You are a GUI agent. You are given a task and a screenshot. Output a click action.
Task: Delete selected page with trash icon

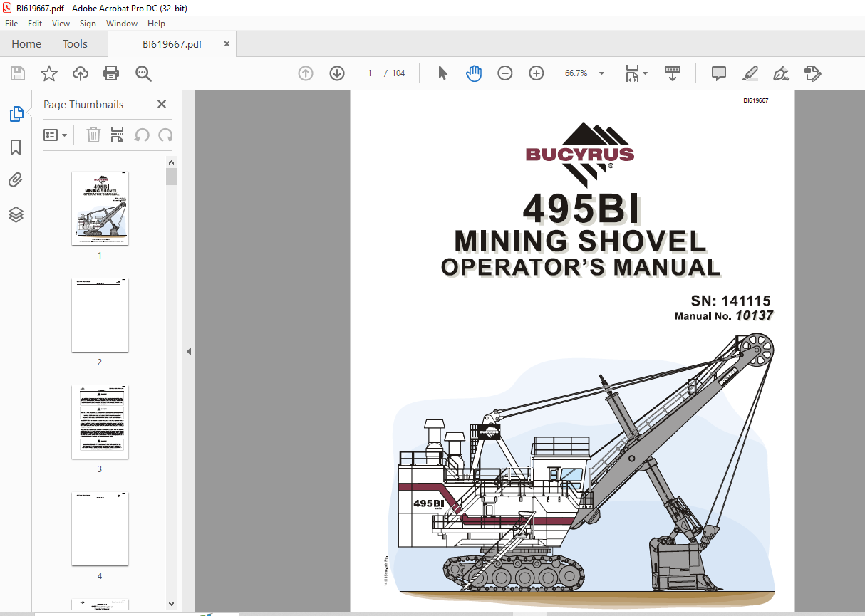coord(93,135)
